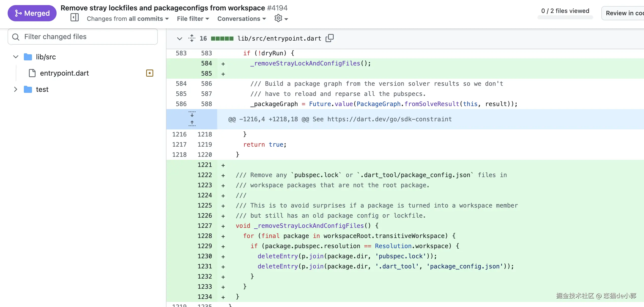The width and height of the screenshot is (644, 307).
Task: Expand diff lines upward at hunk header
Action: [x=192, y=124]
